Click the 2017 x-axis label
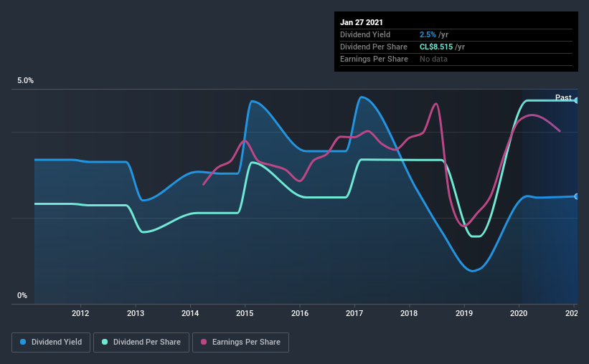The height and width of the screenshot is (364, 589). 354,313
